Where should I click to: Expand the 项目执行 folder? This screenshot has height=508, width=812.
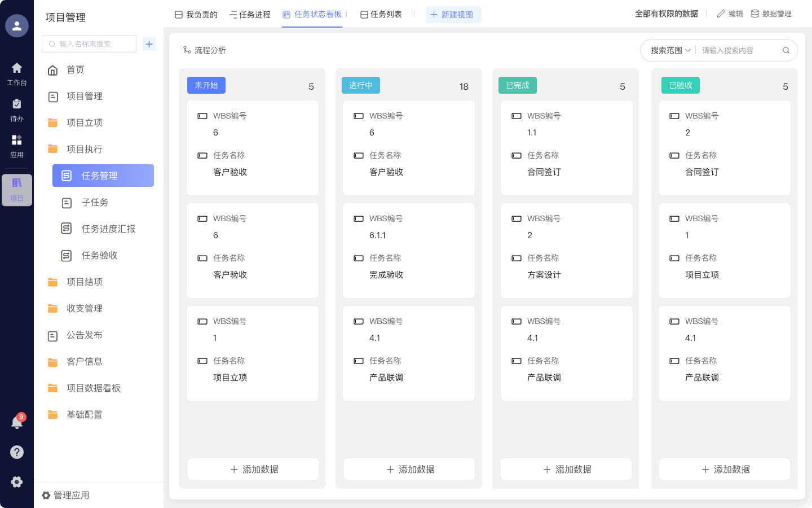pyautogui.click(x=85, y=149)
